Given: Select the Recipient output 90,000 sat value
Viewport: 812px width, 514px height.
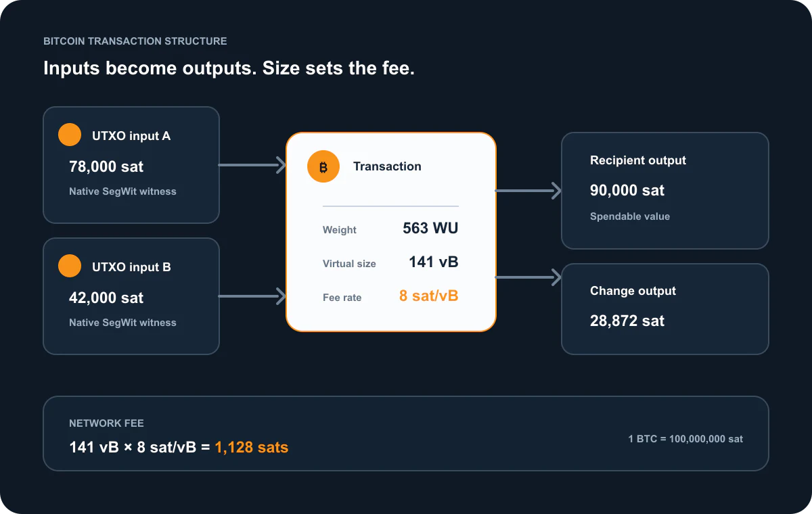Looking at the screenshot, I should 627,191.
